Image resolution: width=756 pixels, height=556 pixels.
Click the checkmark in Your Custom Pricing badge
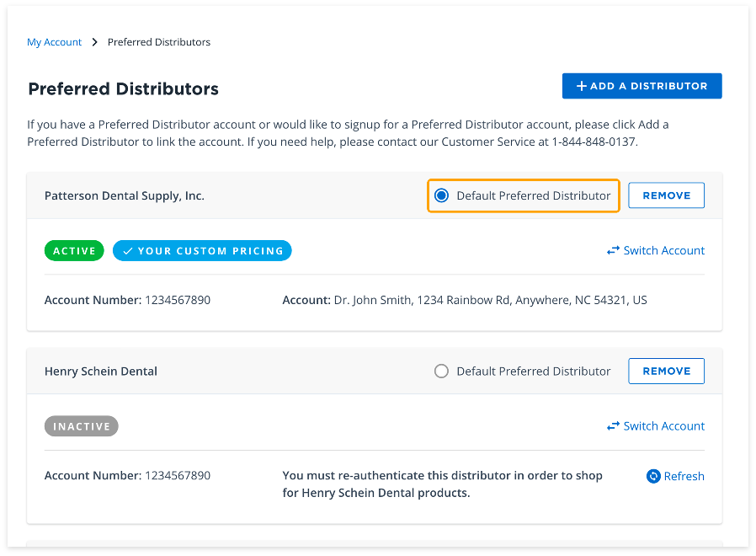point(128,251)
